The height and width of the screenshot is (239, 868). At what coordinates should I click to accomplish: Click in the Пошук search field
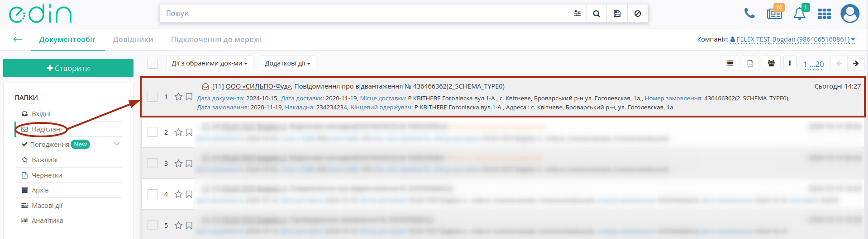pos(364,14)
